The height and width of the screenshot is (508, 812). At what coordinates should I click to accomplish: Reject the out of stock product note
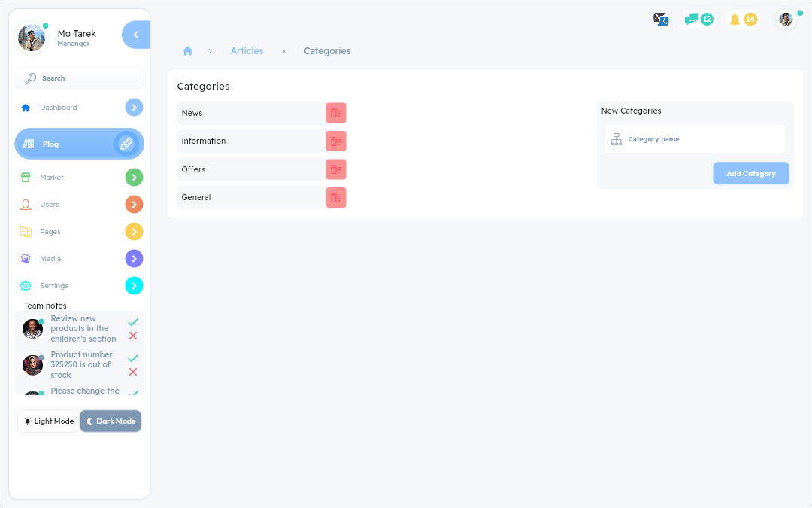pos(133,371)
